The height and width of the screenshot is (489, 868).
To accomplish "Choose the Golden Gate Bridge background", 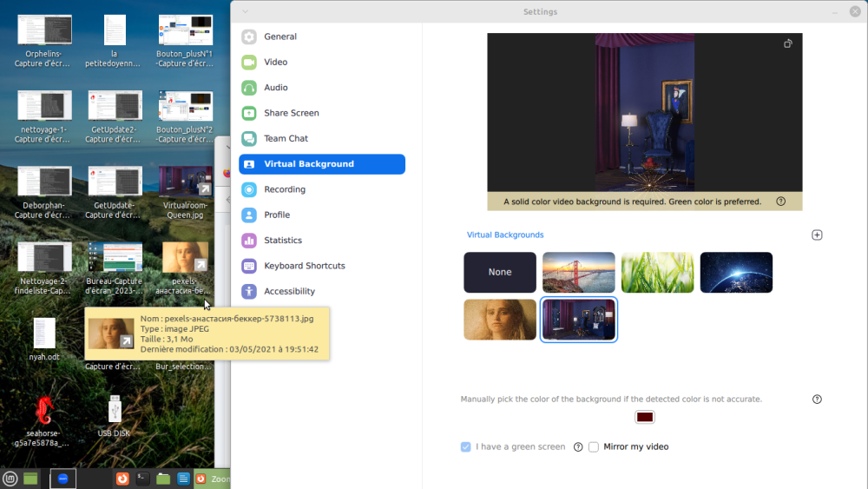I will click(579, 272).
